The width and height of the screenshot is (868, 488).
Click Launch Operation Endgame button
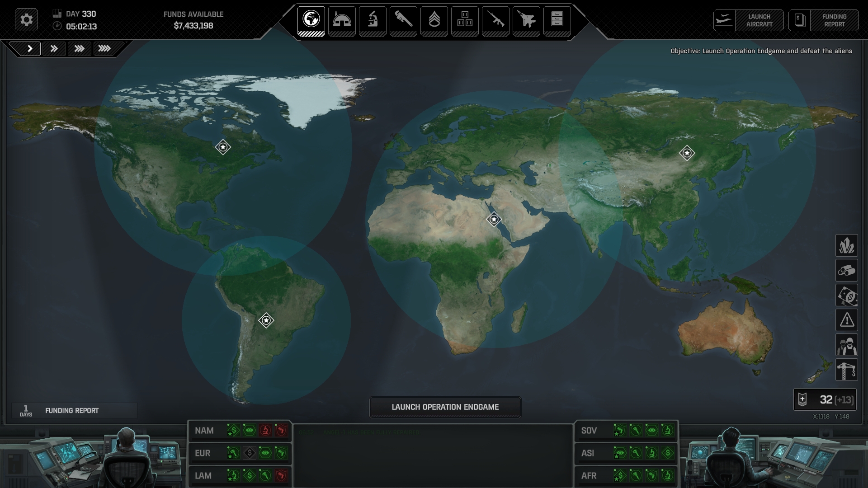click(x=445, y=407)
